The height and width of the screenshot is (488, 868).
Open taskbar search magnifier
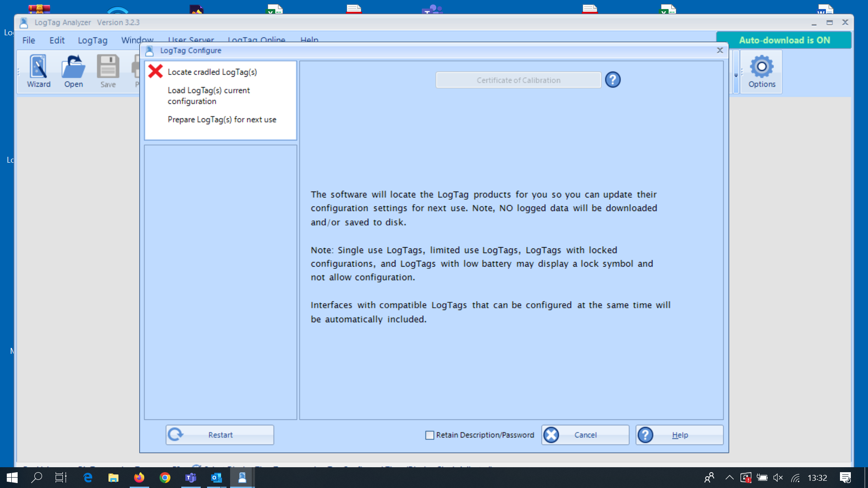(x=37, y=478)
